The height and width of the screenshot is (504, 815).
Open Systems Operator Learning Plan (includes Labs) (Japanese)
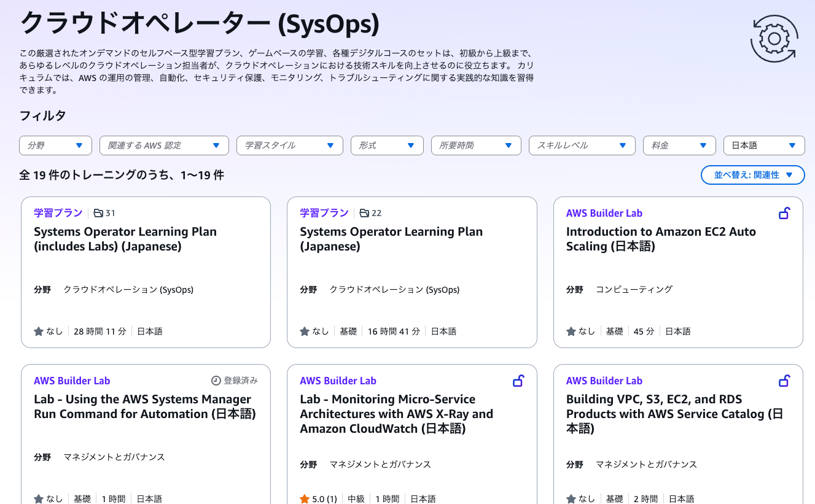(125, 239)
